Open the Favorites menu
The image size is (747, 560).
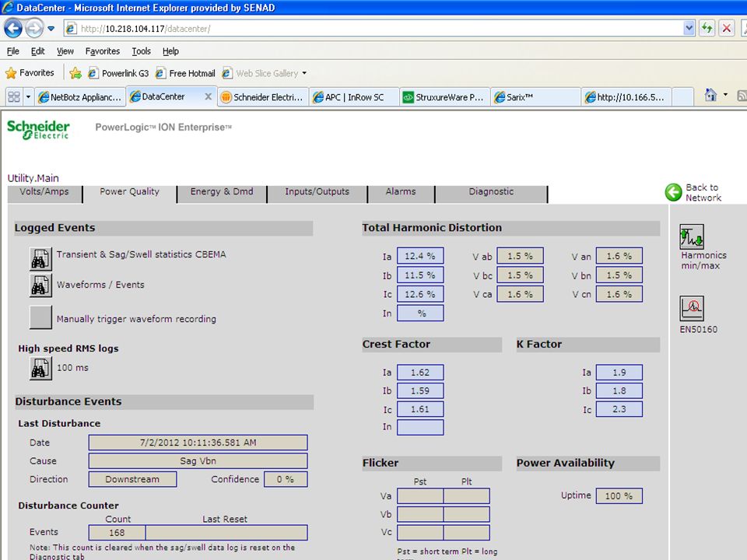103,51
